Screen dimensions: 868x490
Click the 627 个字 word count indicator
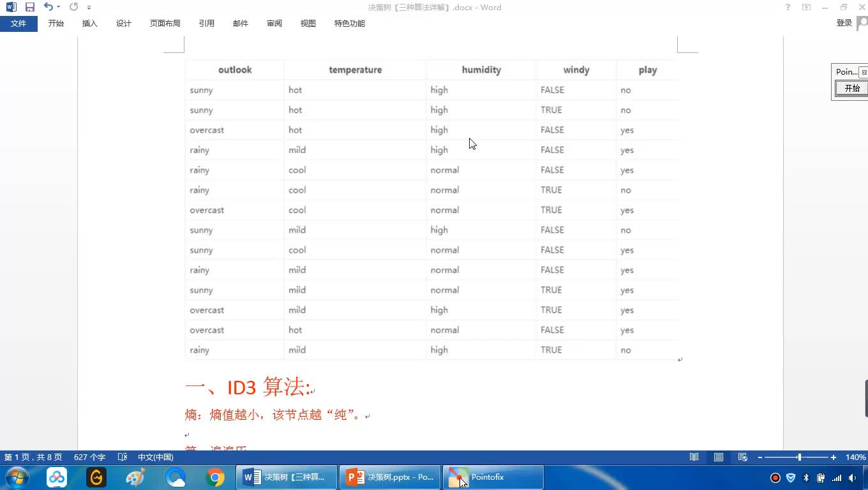tap(89, 457)
